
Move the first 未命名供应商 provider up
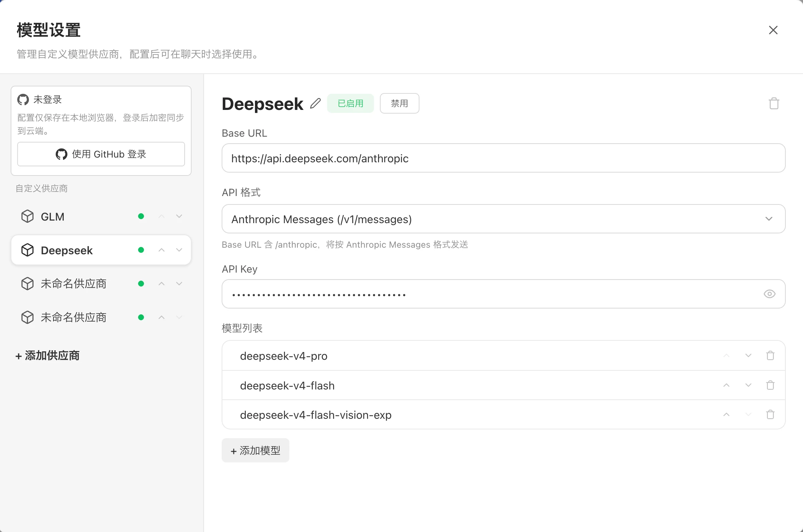162,284
